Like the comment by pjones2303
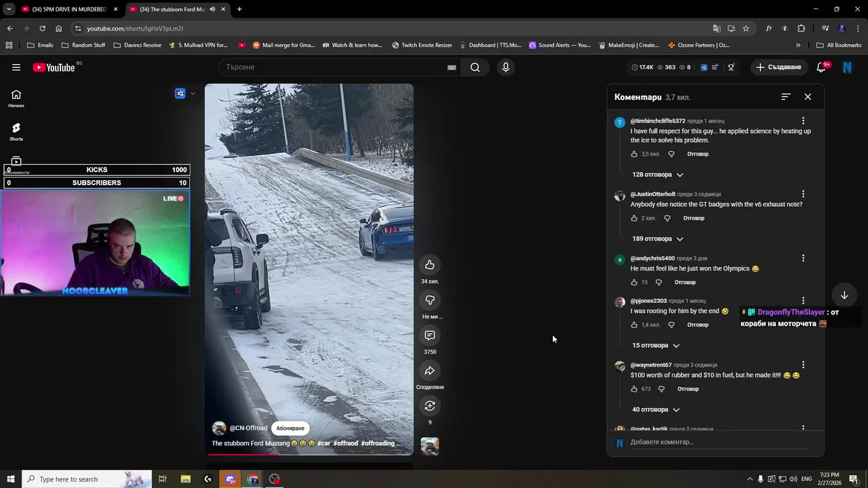Viewport: 868px width, 488px height. point(634,325)
